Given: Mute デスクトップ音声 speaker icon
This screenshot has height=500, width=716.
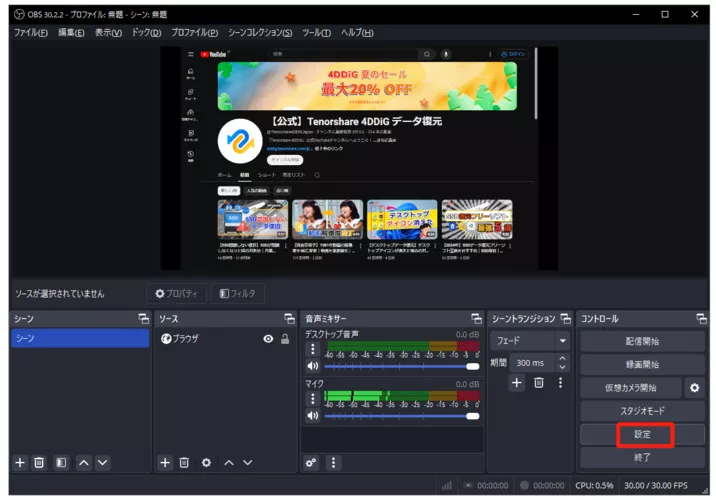Looking at the screenshot, I should pos(312,366).
